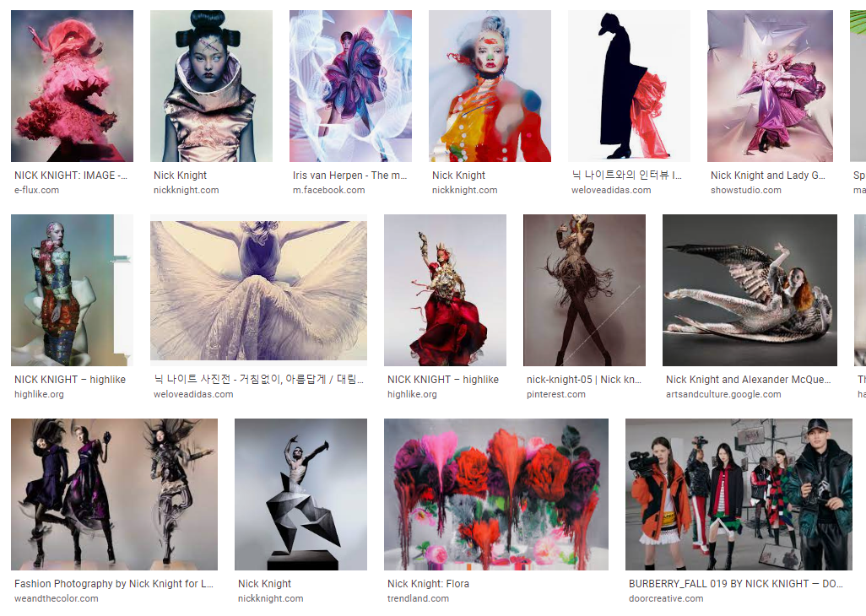Click the e-flux.com source link
This screenshot has width=866, height=616.
[x=36, y=190]
